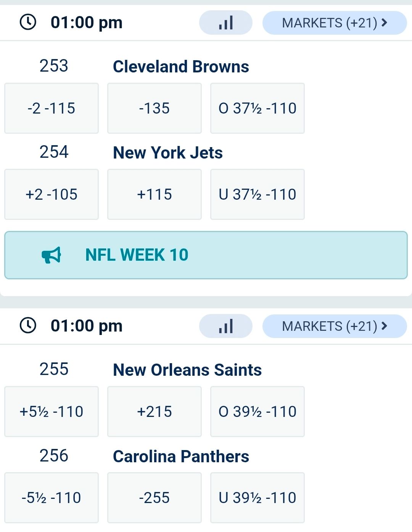412x532 pixels.
Task: Expand Markets (+21) for Saints-Panthers game
Action: (334, 326)
